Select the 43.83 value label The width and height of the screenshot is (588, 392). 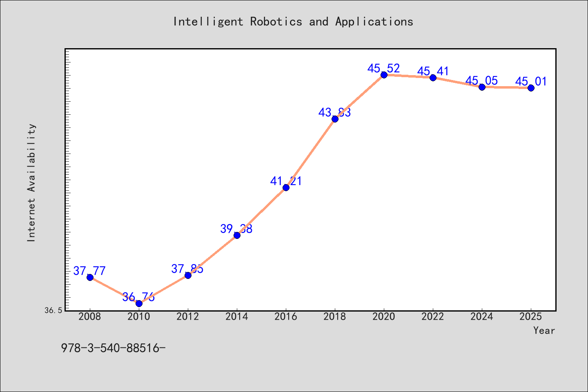point(335,112)
